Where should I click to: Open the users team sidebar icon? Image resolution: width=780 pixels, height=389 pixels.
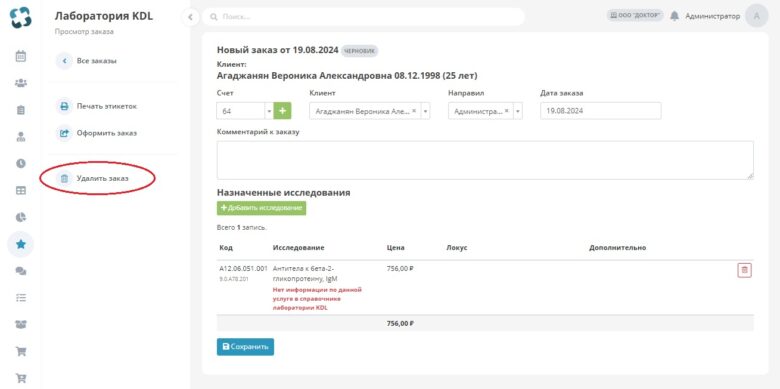[20, 324]
